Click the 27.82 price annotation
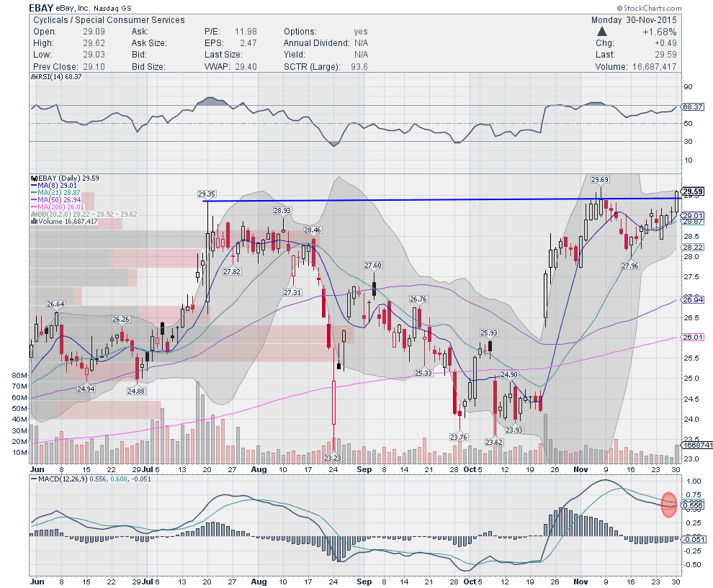Viewport: 713px width, 588px height. pyautogui.click(x=232, y=271)
